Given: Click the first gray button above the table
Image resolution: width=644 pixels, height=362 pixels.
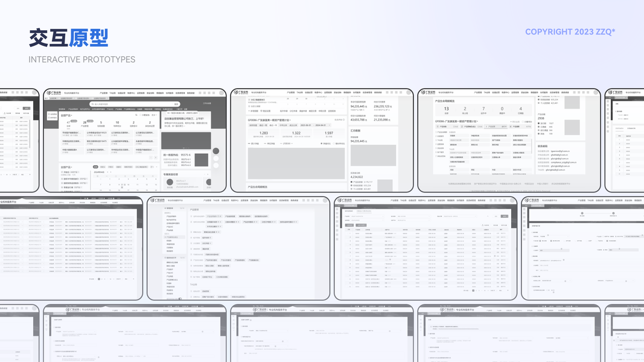Looking at the screenshot, I should tap(349, 225).
